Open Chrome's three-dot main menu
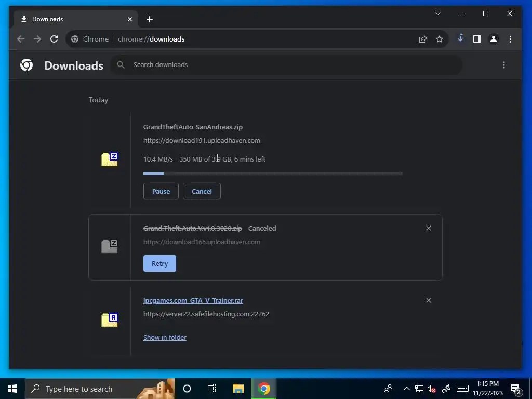532x399 pixels. pyautogui.click(x=510, y=39)
